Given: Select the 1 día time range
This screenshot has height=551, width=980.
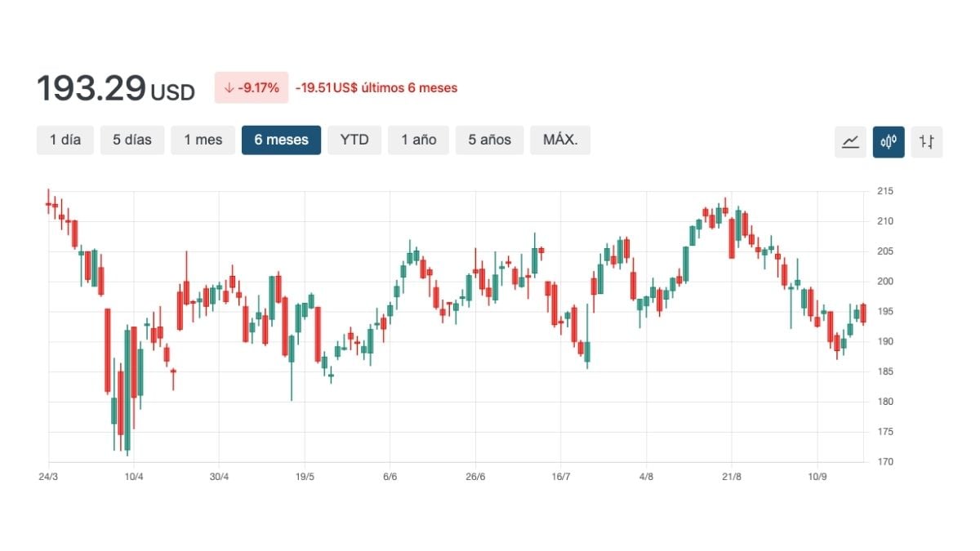Looking at the screenshot, I should coord(65,140).
